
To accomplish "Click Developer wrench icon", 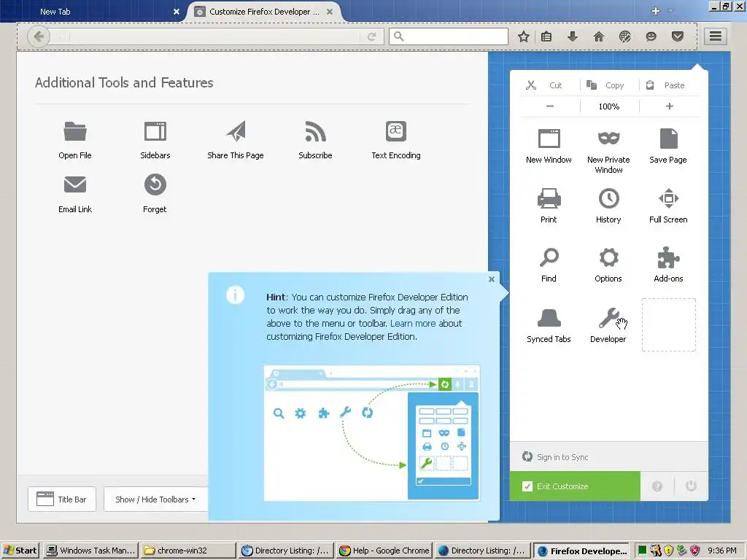I will 608,318.
